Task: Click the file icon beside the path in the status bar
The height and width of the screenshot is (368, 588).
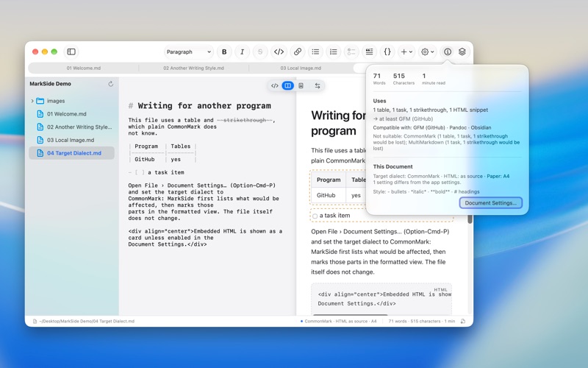Action: coord(35,321)
